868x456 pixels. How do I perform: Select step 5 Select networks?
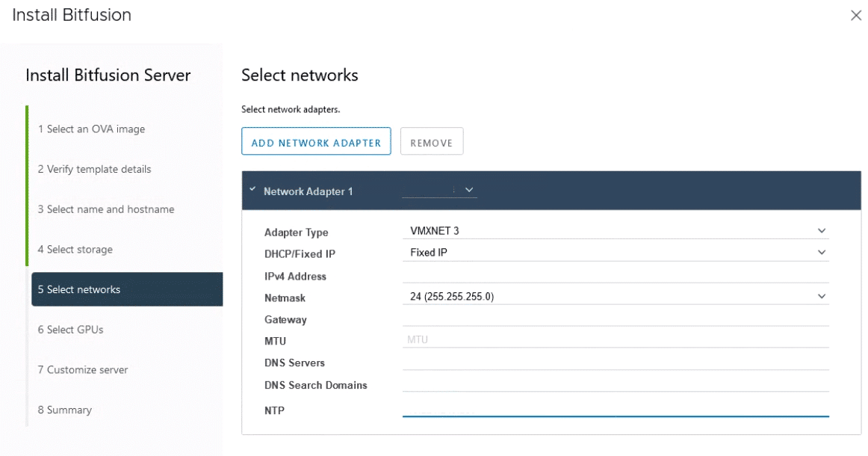point(127,289)
